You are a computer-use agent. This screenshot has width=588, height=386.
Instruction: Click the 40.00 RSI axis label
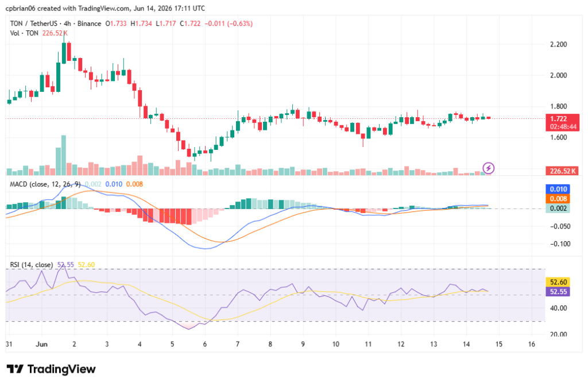(558, 308)
